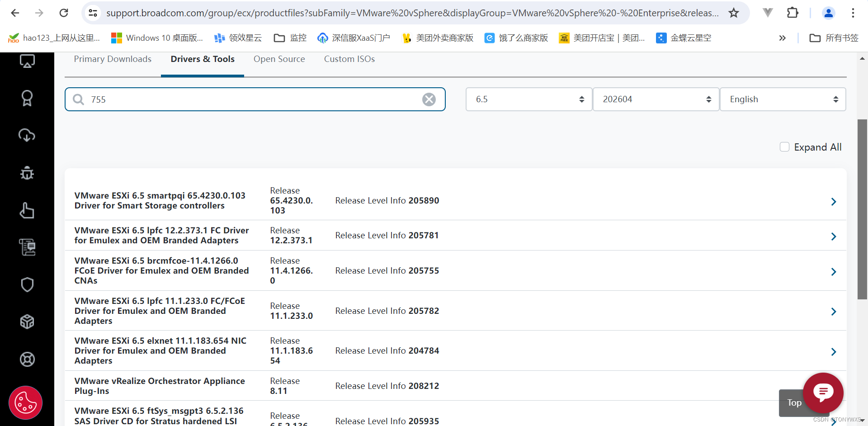Open the 饿了么商家版 bookmark
This screenshot has width=868, height=426.
click(516, 38)
